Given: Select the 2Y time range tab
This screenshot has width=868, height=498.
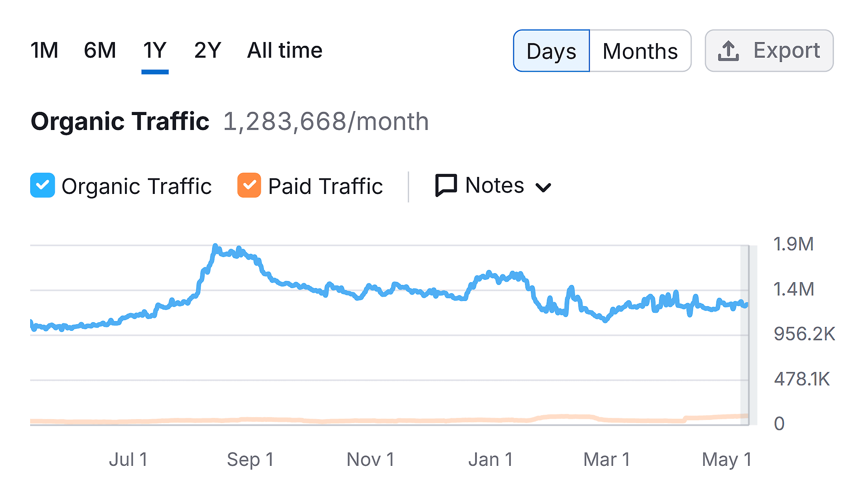Looking at the screenshot, I should pyautogui.click(x=208, y=50).
